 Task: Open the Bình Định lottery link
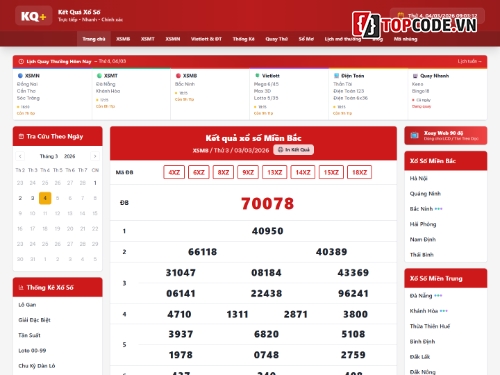(x=422, y=342)
